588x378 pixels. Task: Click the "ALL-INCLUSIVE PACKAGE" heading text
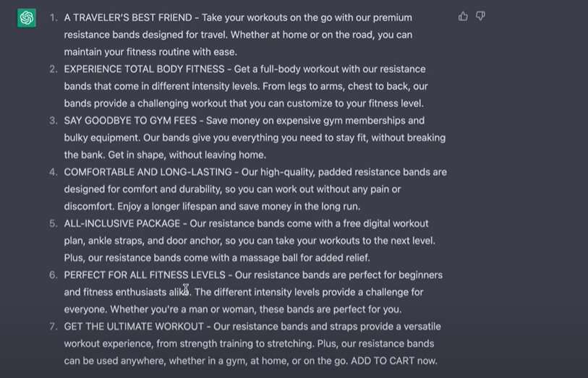tap(123, 223)
